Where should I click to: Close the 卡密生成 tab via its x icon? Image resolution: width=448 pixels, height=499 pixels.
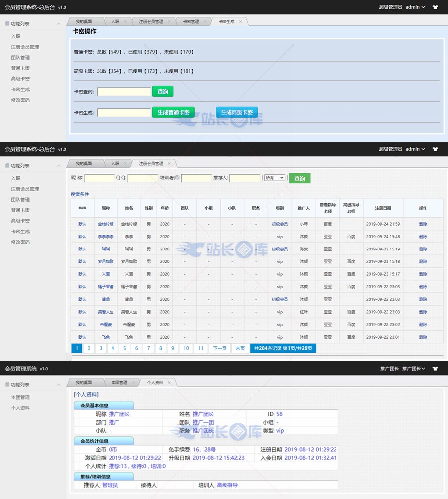click(241, 22)
